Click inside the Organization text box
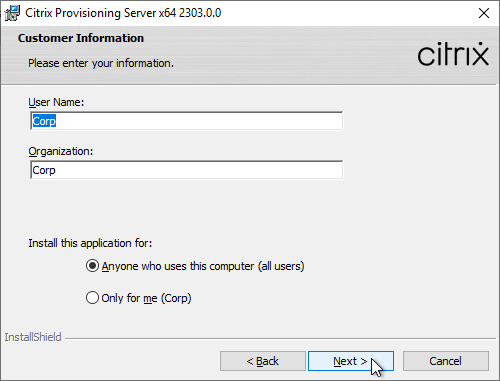This screenshot has height=381, width=500. [186, 170]
